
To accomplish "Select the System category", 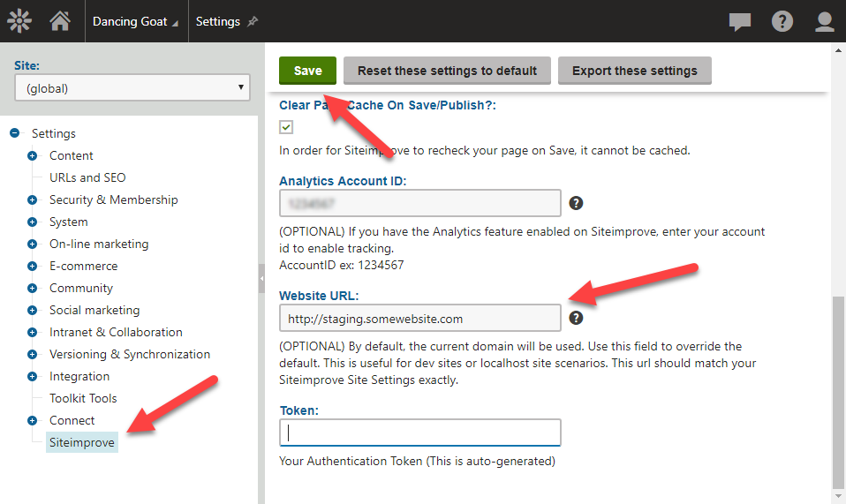I will point(69,222).
